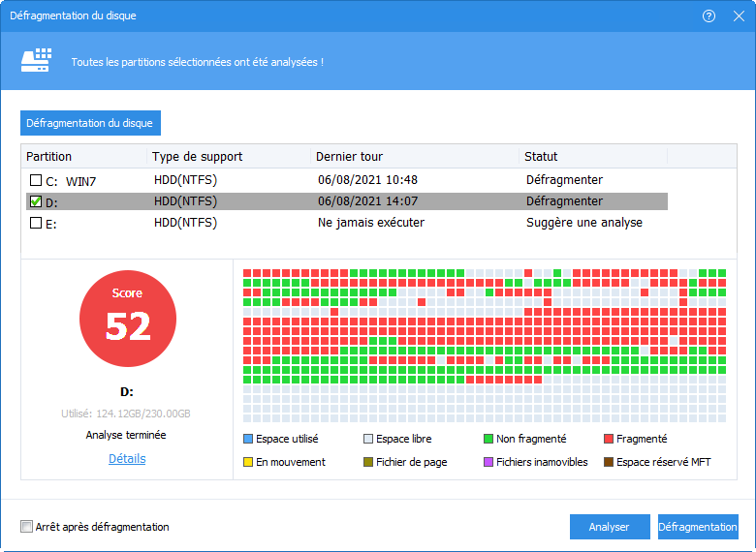Click the green Non fragmenté legend swatch

tap(489, 439)
